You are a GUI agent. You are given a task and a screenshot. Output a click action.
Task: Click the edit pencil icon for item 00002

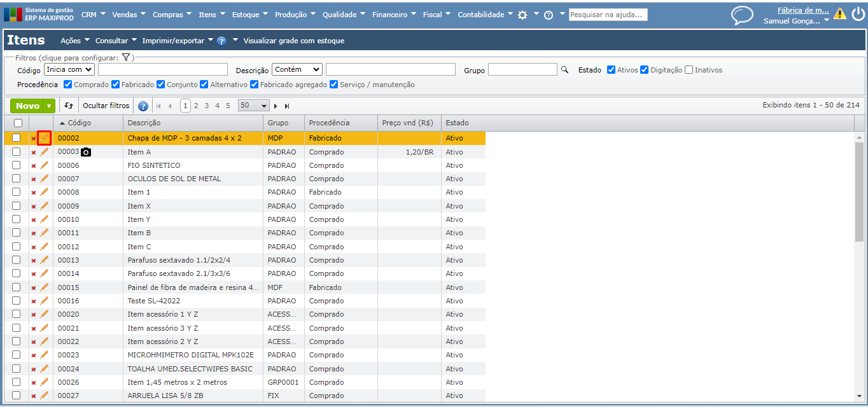(x=44, y=138)
